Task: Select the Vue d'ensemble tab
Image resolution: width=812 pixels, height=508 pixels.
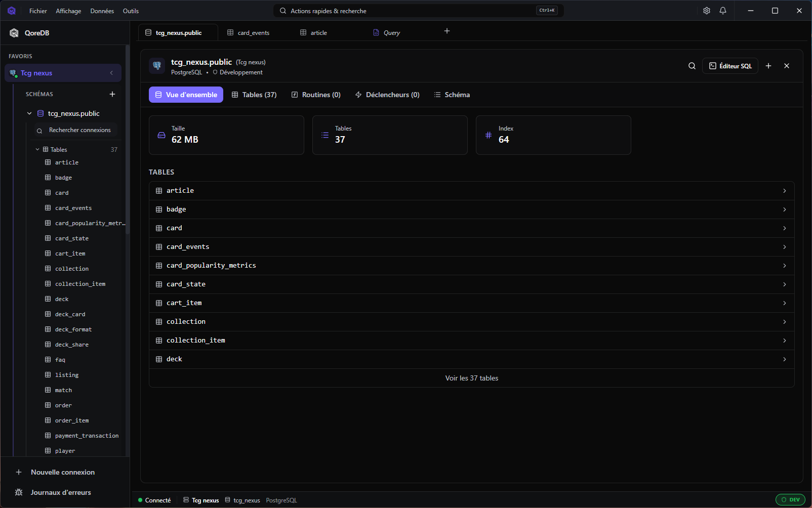Action: point(186,95)
